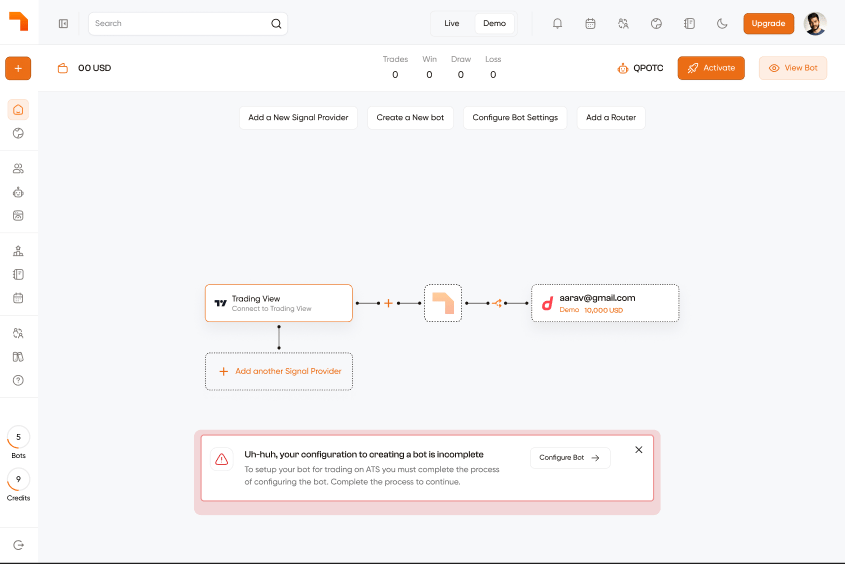Select Create a New bot
845x564 pixels.
(x=410, y=117)
